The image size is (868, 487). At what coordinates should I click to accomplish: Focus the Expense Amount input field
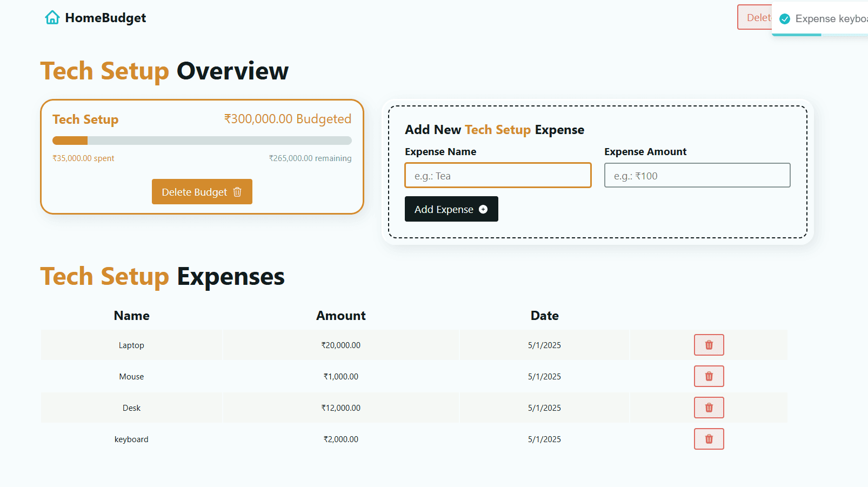pyautogui.click(x=697, y=176)
